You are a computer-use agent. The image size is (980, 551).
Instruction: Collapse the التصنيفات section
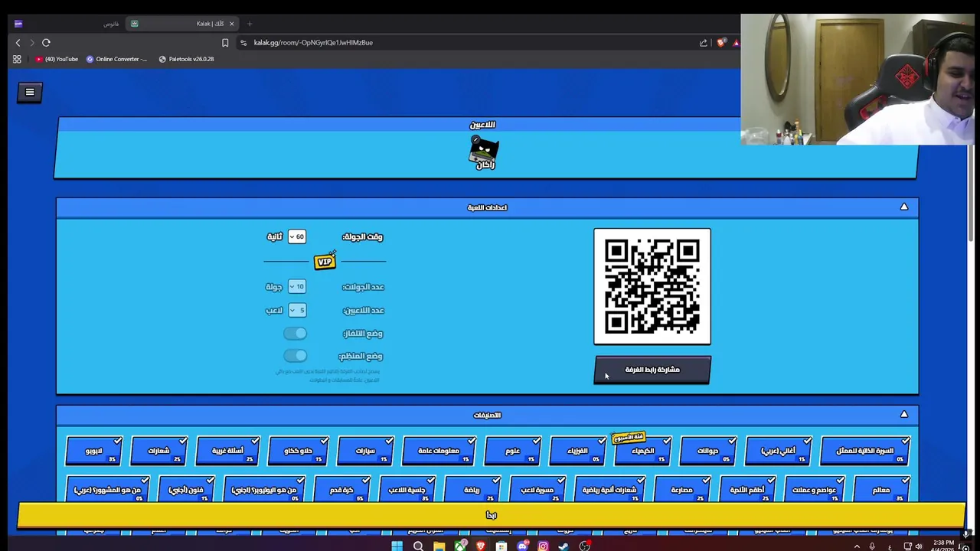click(x=904, y=414)
